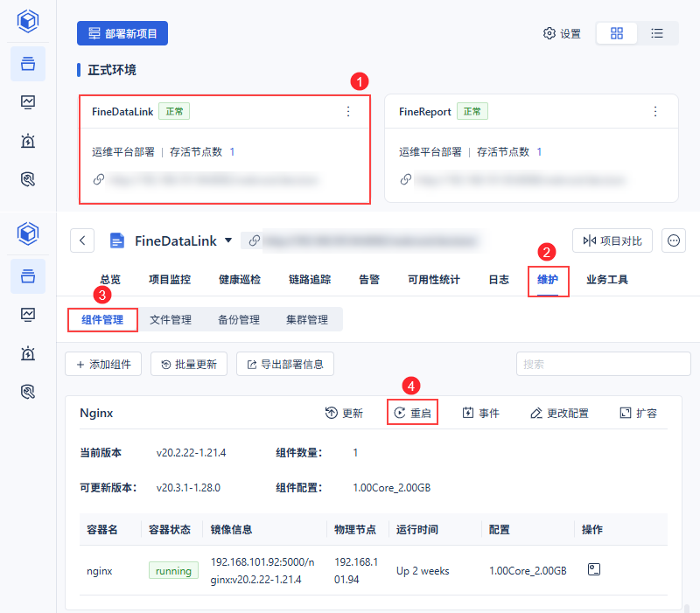
Task: Click the 可更新版本 value v20.3.1-1.28.0
Action: tap(188, 488)
